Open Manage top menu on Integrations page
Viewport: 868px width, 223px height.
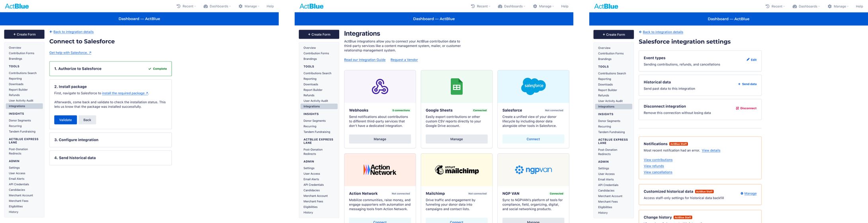[x=543, y=6]
